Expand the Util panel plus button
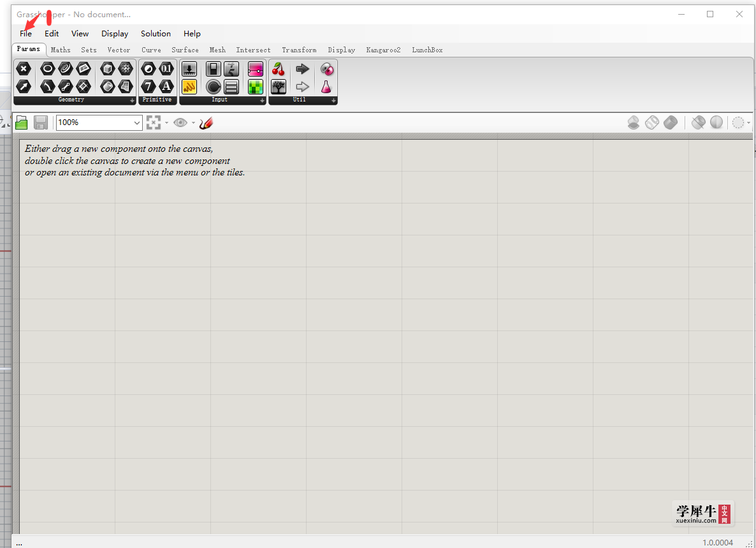The width and height of the screenshot is (756, 548). pos(333,100)
